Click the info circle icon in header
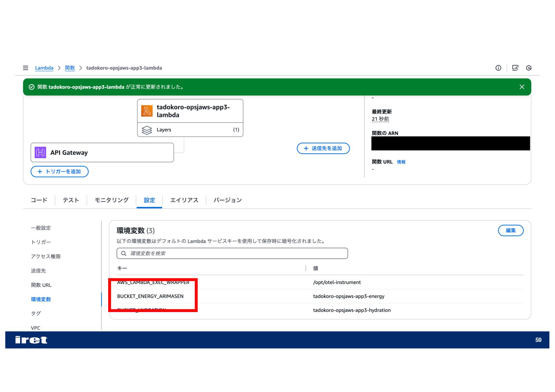Screen dimensions: 555x392 [498, 68]
